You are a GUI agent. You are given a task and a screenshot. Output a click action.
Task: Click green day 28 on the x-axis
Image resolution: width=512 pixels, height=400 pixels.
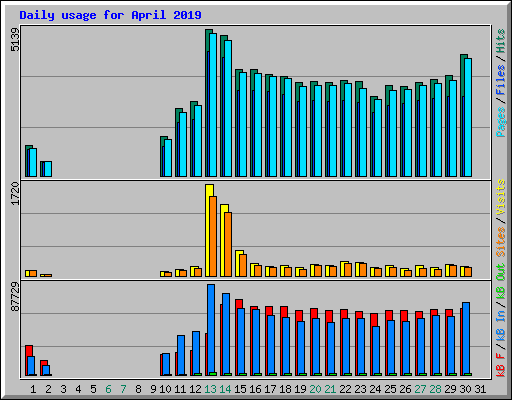(x=435, y=389)
